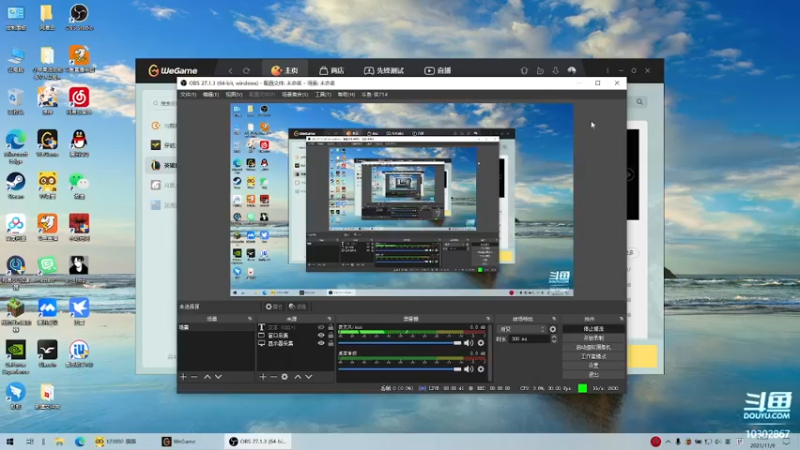Move source up in Sources panel

pyautogui.click(x=297, y=377)
